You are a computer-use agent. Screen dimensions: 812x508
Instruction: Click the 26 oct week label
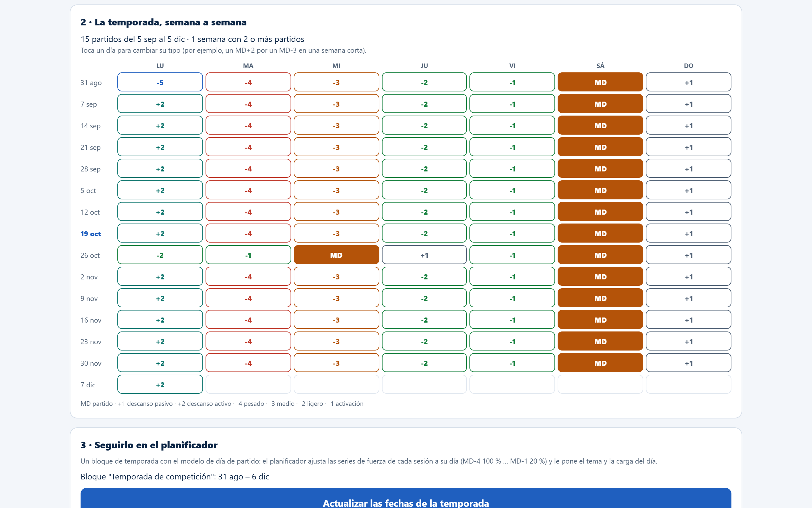point(90,255)
